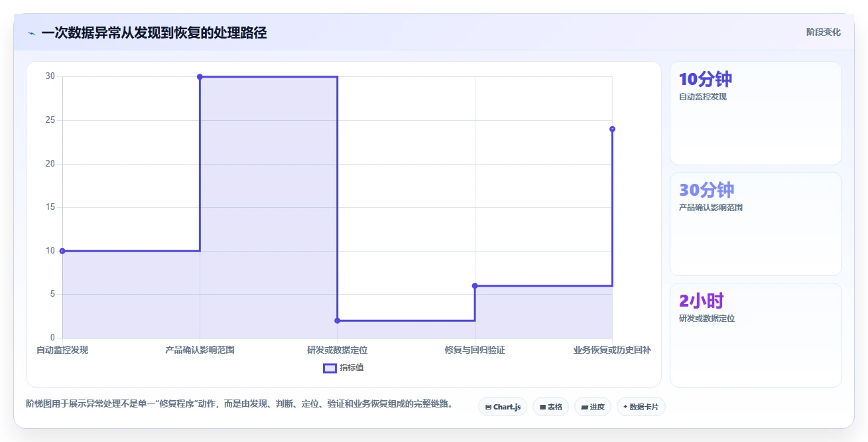Click the y-axis value 25

coord(50,120)
